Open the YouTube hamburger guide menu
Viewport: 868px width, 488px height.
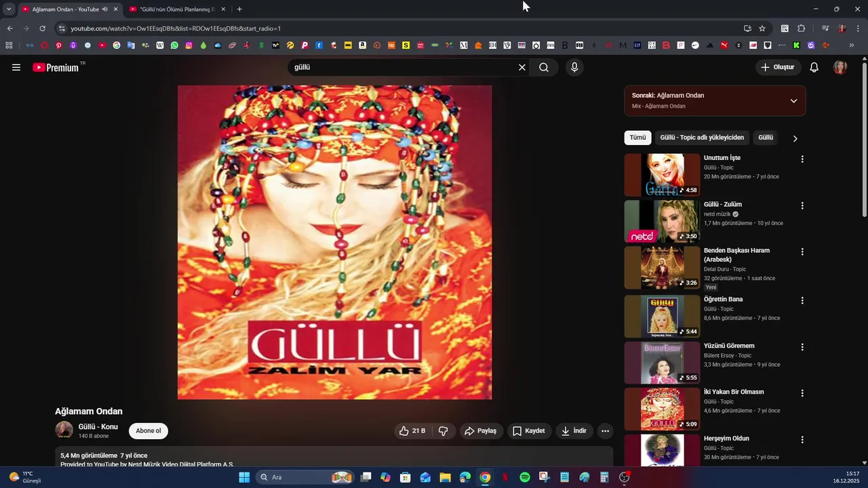click(16, 67)
